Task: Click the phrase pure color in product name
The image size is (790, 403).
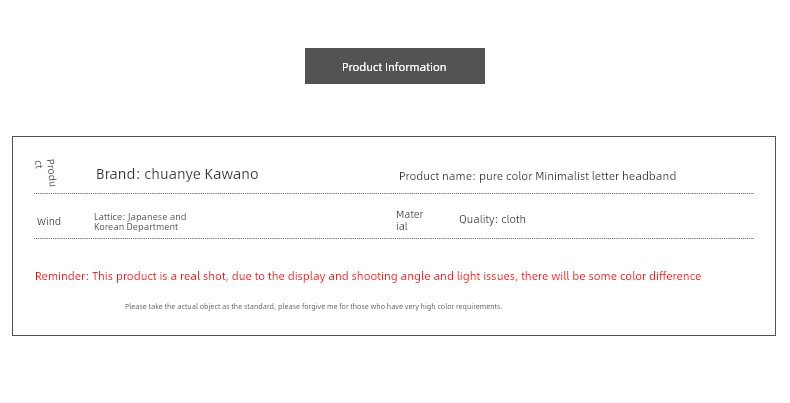Action: pos(505,176)
